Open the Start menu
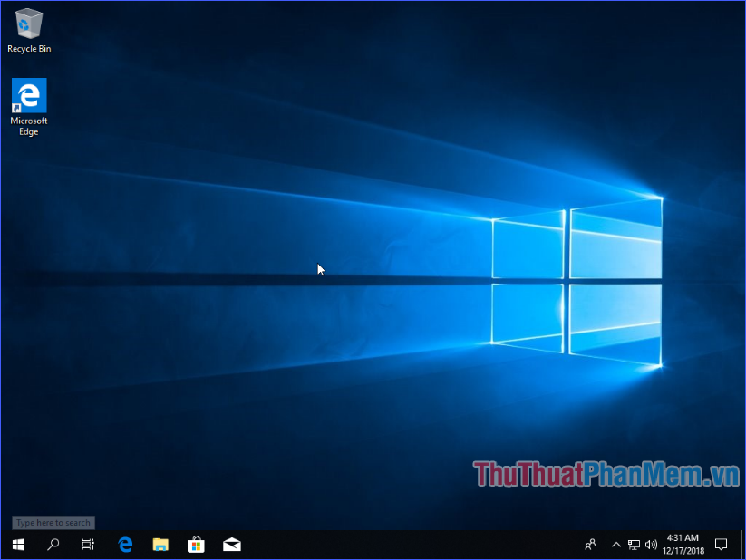This screenshot has height=560, width=746. (17, 545)
